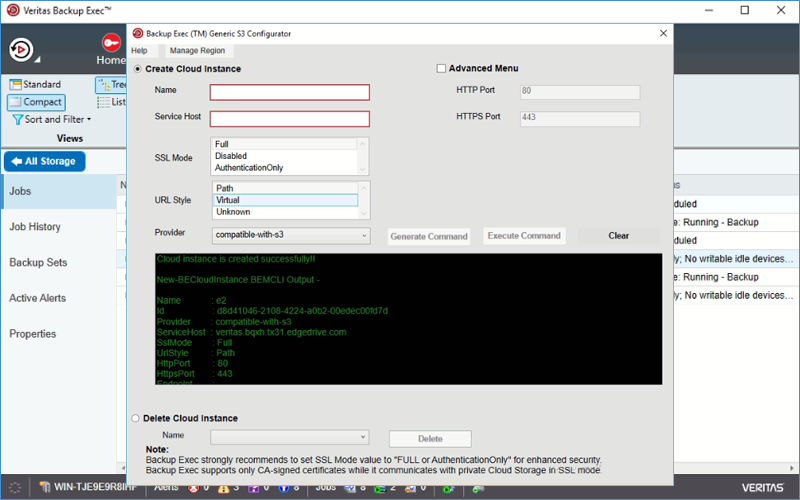Viewport: 800px width, 500px height.
Task: Open Backup Sets in sidebar
Action: (x=38, y=262)
